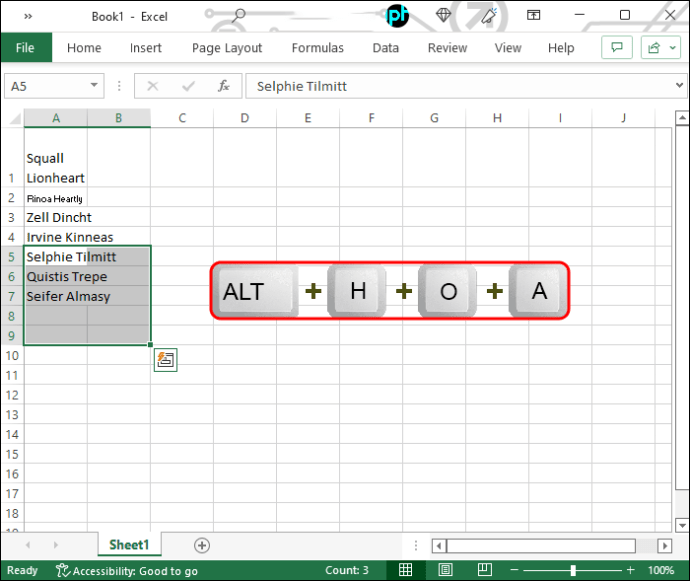Switch to Normal view icon
This screenshot has height=581, width=690.
tap(405, 570)
